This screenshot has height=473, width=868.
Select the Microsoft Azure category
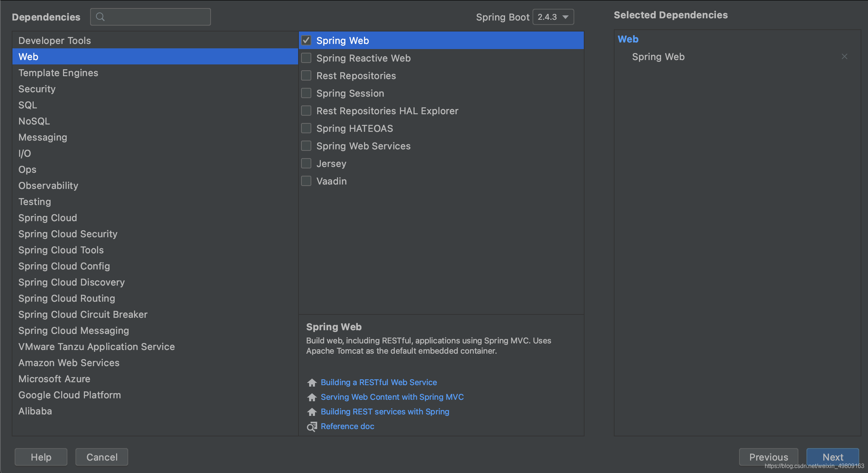pyautogui.click(x=155, y=379)
